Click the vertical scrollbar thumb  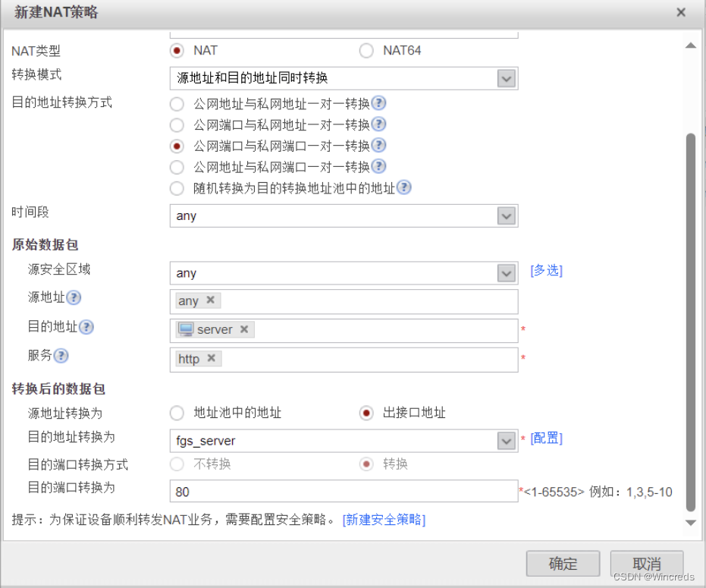pos(691,322)
